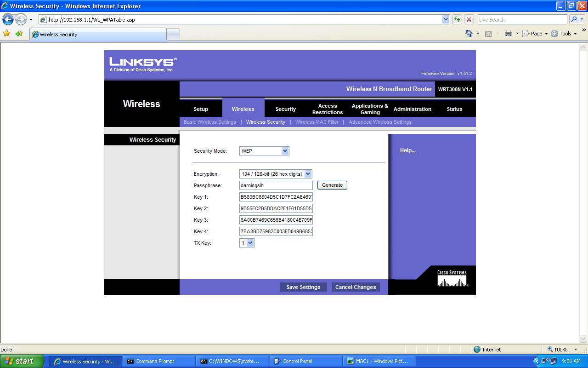This screenshot has height=368, width=588.
Task: Stop loading with the red X icon
Action: click(469, 19)
